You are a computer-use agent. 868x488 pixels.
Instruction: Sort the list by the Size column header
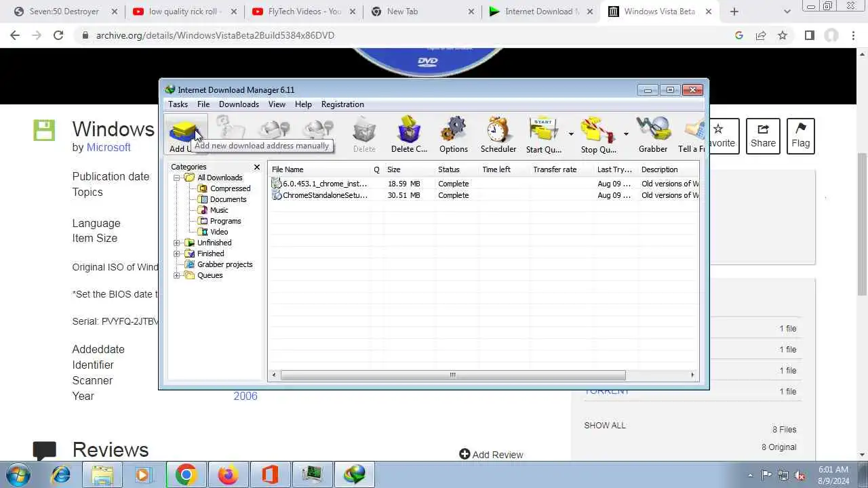click(409, 169)
